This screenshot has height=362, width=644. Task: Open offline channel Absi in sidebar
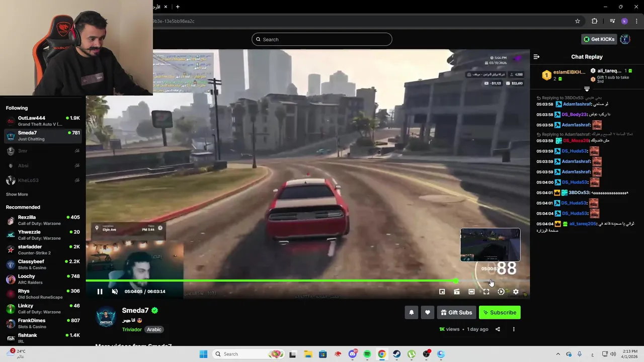pos(43,165)
